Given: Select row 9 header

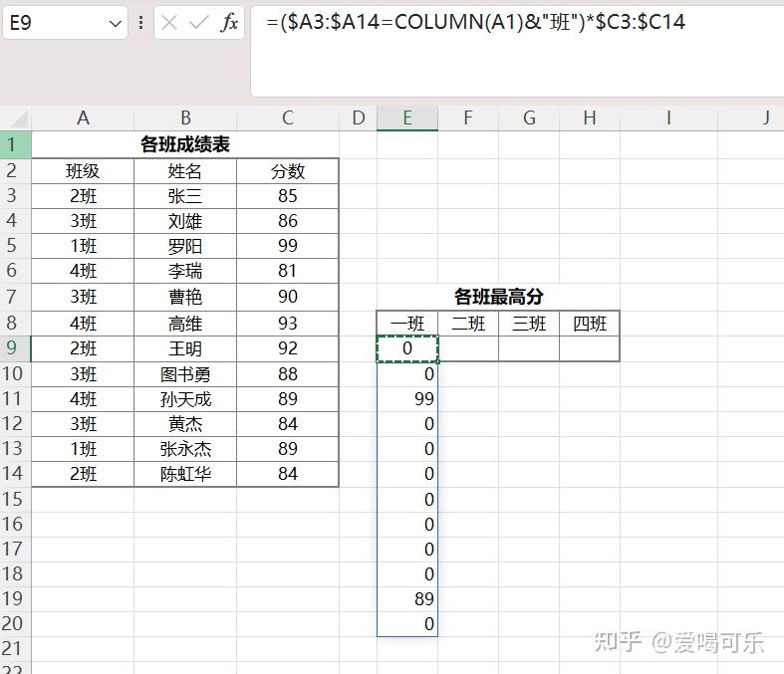Looking at the screenshot, I should click(15, 348).
